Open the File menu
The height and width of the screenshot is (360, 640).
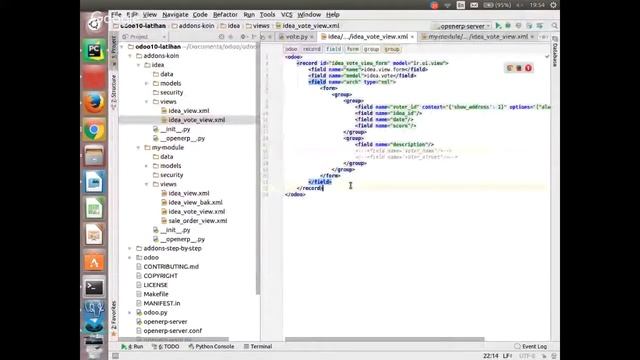(x=116, y=15)
